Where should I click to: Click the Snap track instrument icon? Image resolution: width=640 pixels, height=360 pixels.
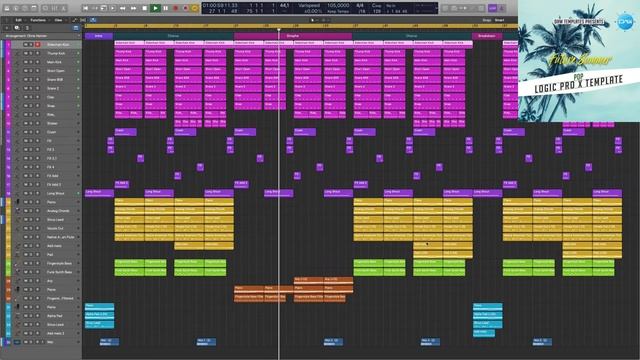pyautogui.click(x=18, y=106)
